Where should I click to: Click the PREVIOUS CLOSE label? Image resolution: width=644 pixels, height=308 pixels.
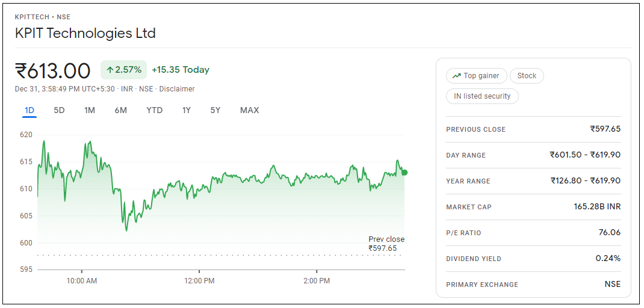click(x=475, y=129)
